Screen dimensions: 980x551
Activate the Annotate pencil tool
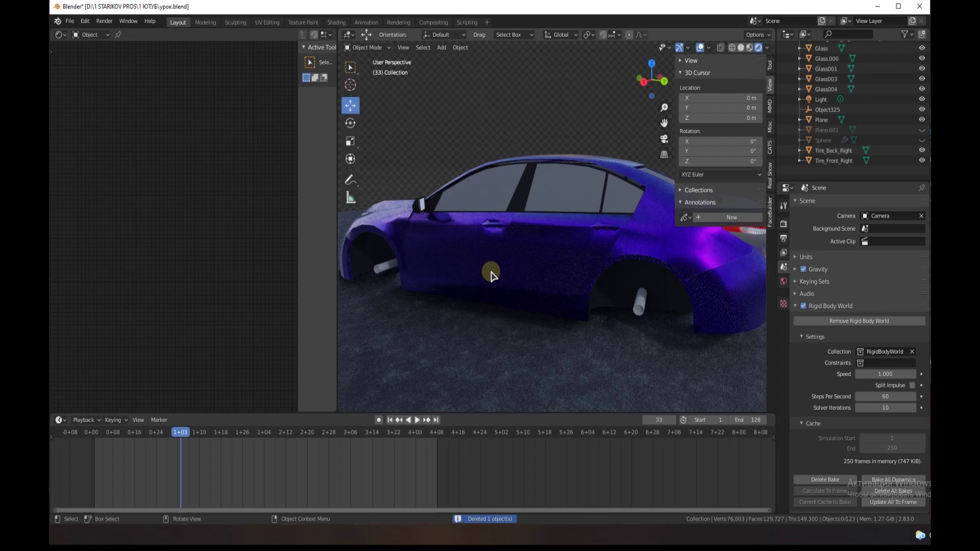coord(350,180)
